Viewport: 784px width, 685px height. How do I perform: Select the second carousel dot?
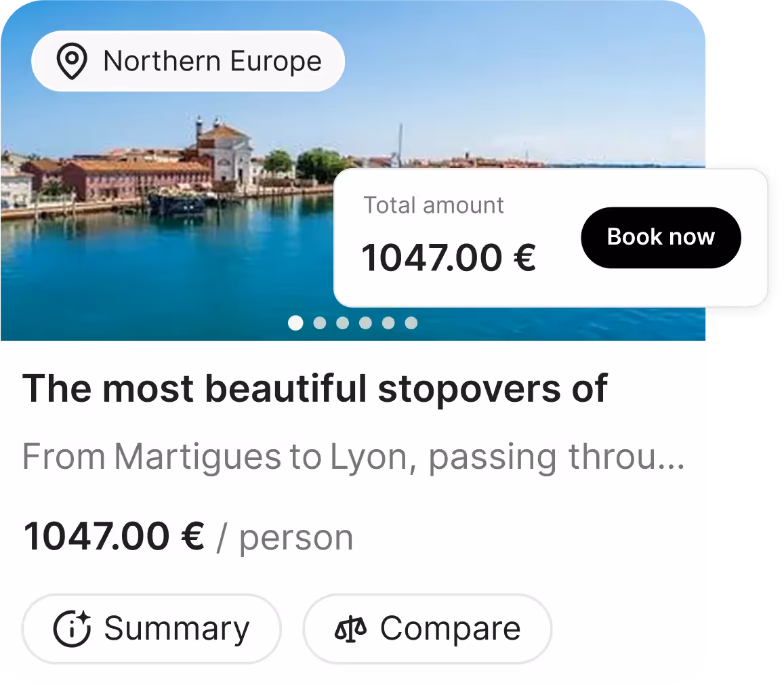(x=320, y=323)
